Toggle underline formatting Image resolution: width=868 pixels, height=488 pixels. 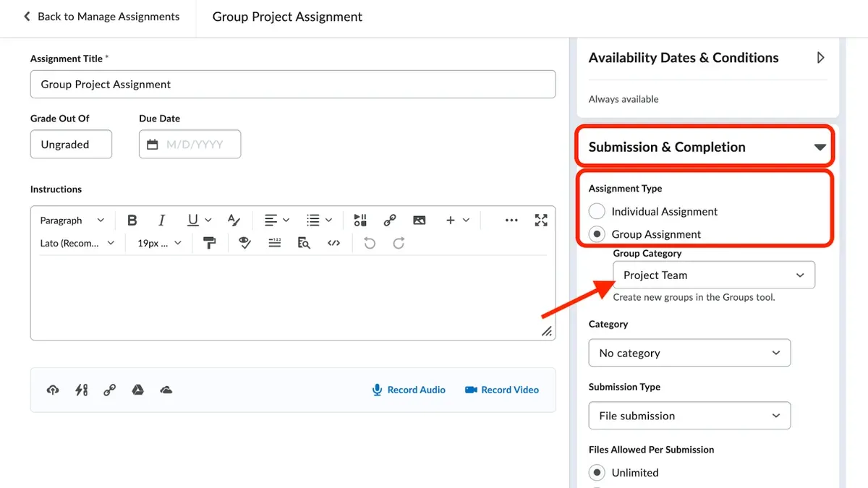192,221
